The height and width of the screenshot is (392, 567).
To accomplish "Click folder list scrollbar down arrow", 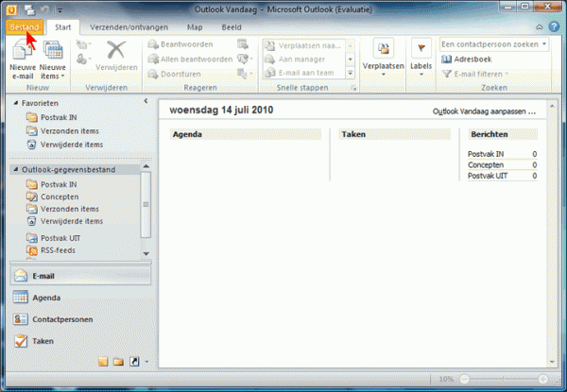I will [146, 254].
